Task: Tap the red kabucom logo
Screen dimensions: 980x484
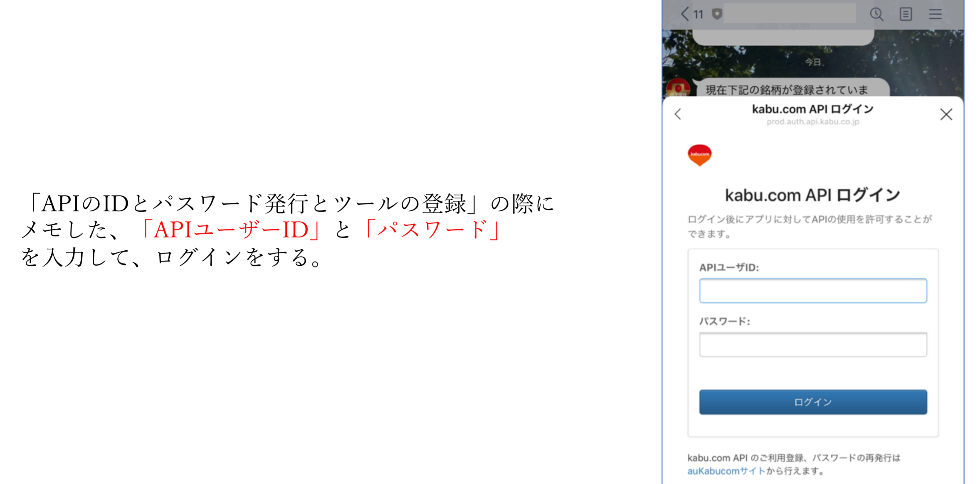Action: tap(700, 155)
